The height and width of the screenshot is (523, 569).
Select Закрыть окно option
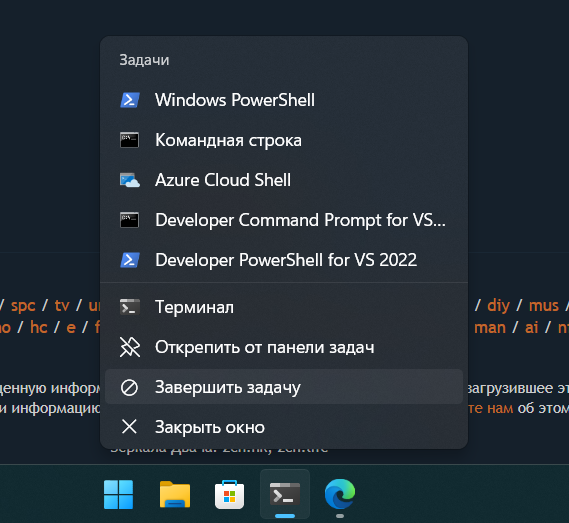pyautogui.click(x=284, y=427)
